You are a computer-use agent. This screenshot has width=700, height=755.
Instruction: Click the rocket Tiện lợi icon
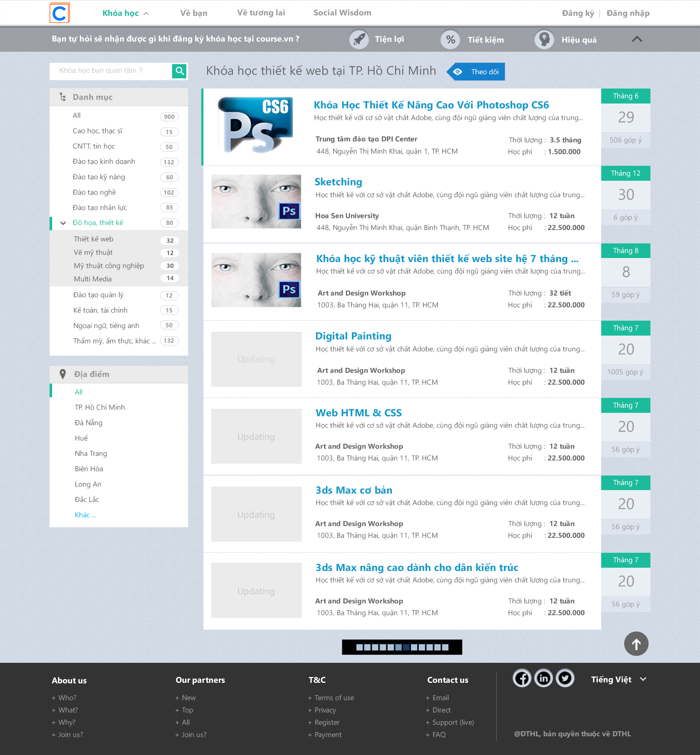(358, 39)
